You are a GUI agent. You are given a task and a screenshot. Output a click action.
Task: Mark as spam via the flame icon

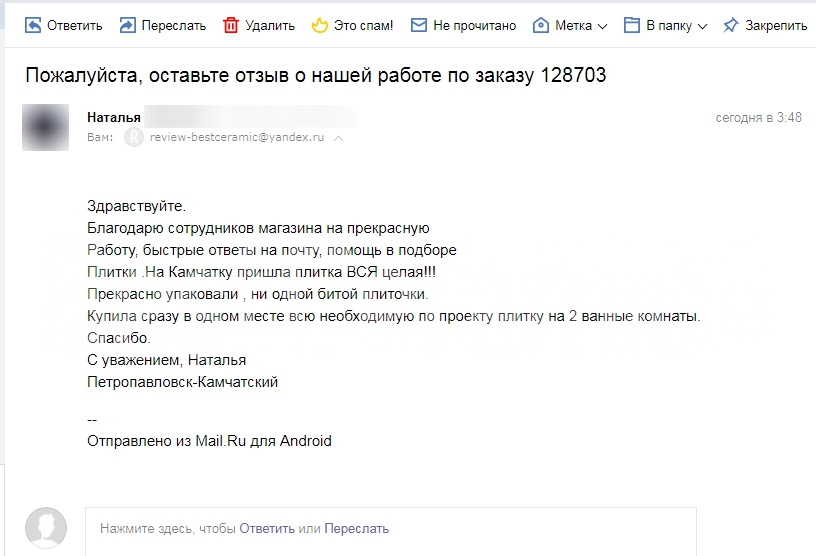point(320,25)
